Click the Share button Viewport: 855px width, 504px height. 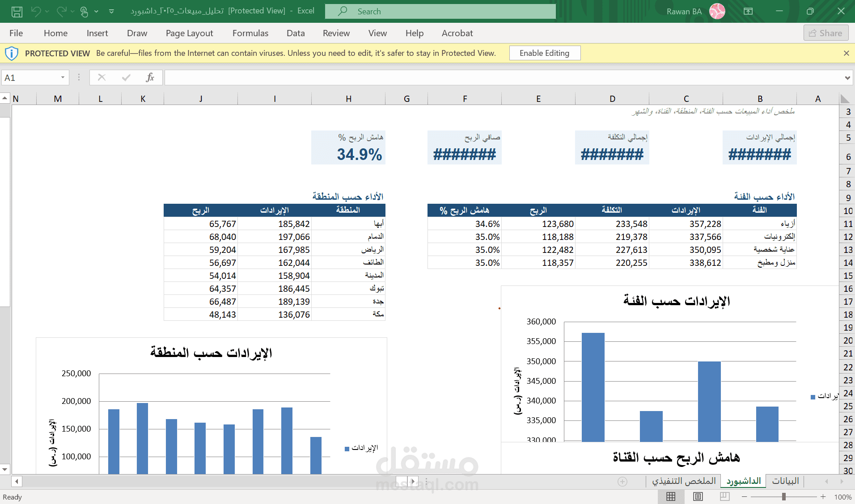pos(826,33)
